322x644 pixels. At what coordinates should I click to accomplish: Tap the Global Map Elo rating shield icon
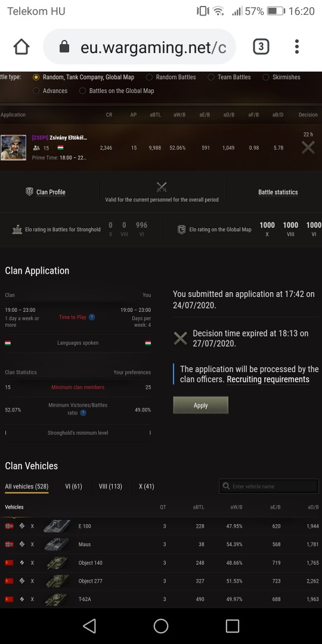[x=181, y=230]
